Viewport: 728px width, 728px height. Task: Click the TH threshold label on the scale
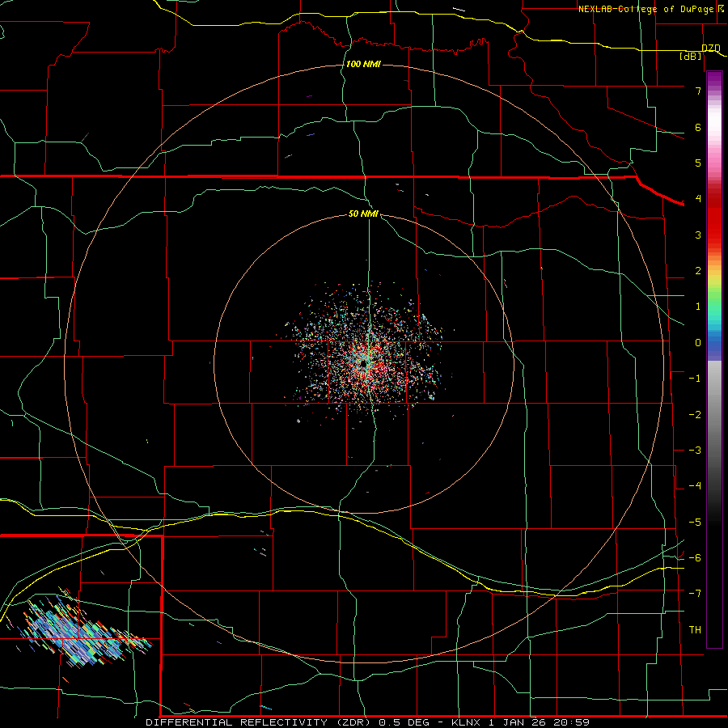point(695,630)
